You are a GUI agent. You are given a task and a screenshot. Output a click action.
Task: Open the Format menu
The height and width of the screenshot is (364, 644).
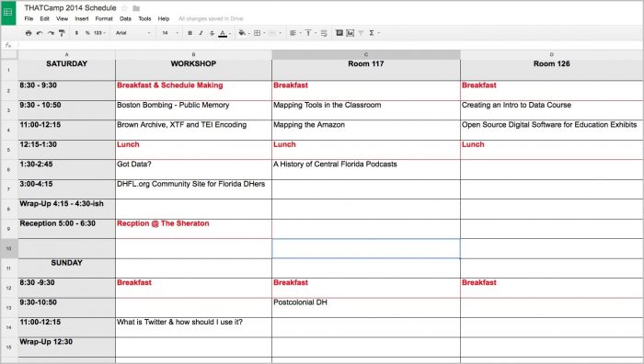point(104,19)
